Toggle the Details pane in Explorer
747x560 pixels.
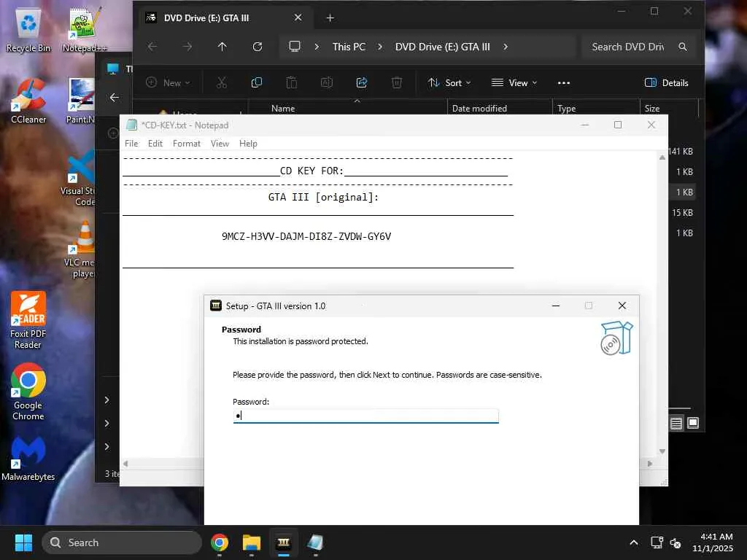tap(667, 83)
